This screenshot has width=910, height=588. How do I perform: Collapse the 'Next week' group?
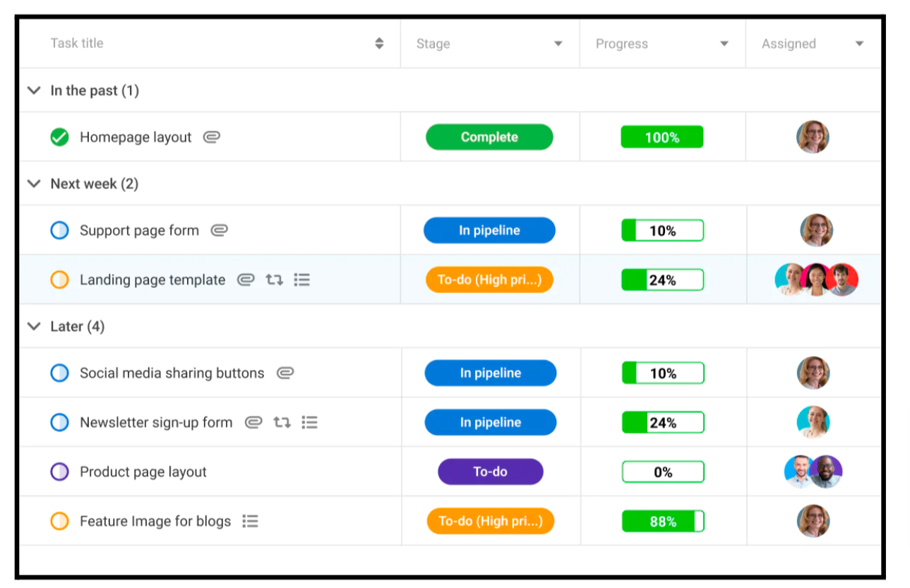pos(33,184)
